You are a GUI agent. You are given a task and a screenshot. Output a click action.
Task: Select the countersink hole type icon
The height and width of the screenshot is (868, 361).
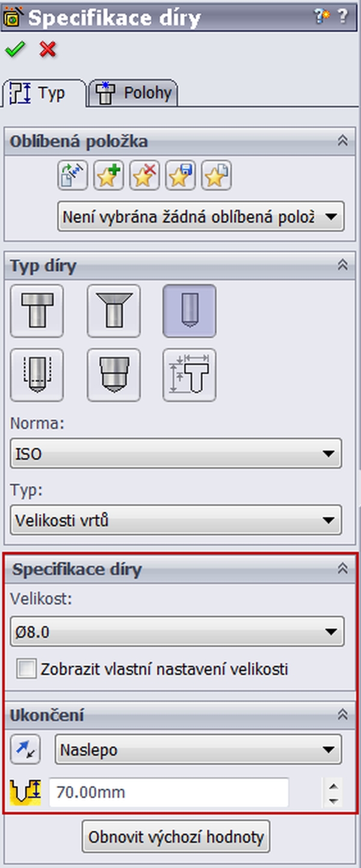pyautogui.click(x=114, y=310)
